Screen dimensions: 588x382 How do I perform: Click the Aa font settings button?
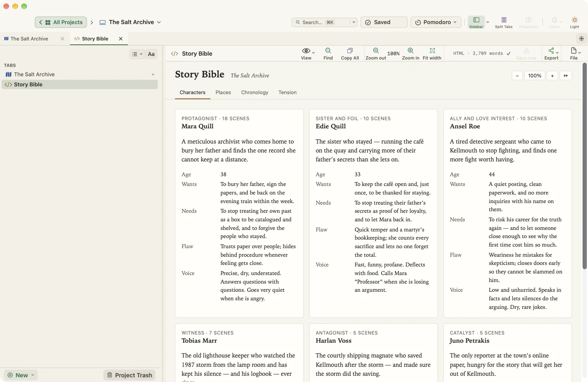pos(151,54)
